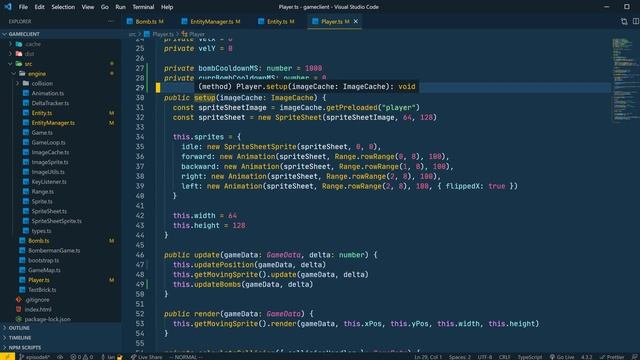This screenshot has height=360, width=640.
Task: Open the Terminal menu
Action: (x=143, y=7)
